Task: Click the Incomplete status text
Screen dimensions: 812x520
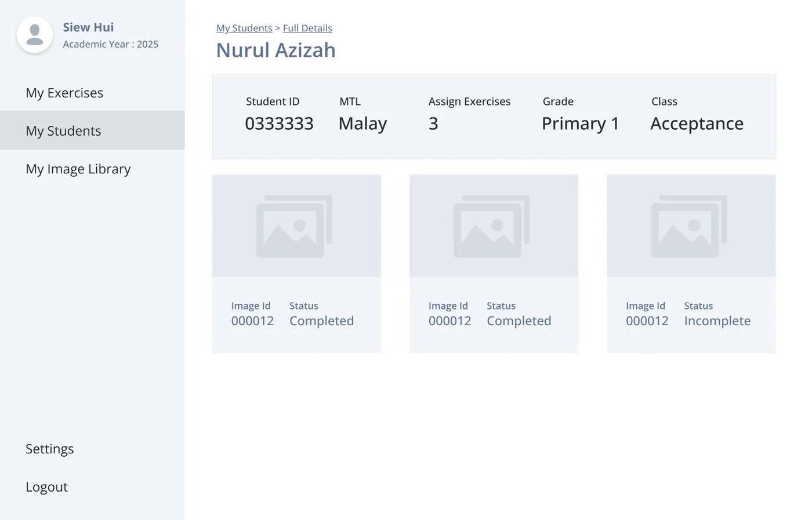Action: click(x=717, y=321)
